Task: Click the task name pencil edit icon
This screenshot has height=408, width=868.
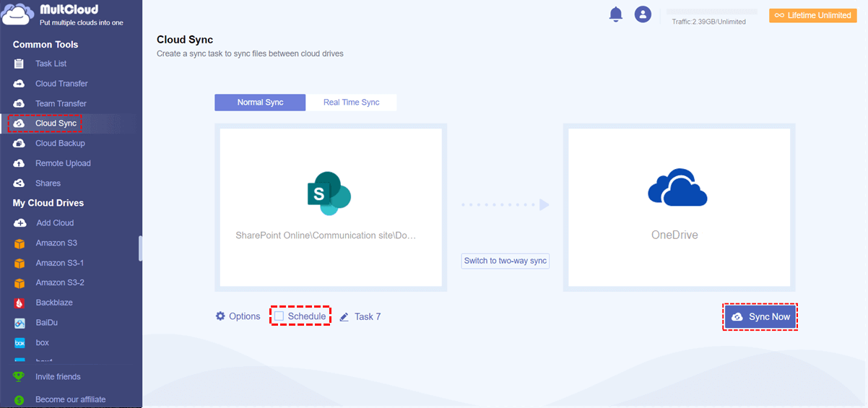Action: [x=344, y=317]
